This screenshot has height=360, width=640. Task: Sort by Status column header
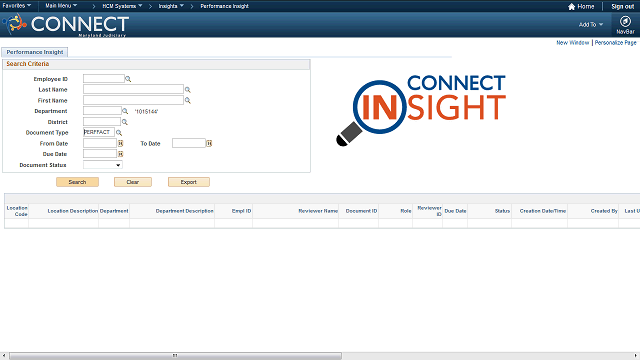click(x=502, y=211)
